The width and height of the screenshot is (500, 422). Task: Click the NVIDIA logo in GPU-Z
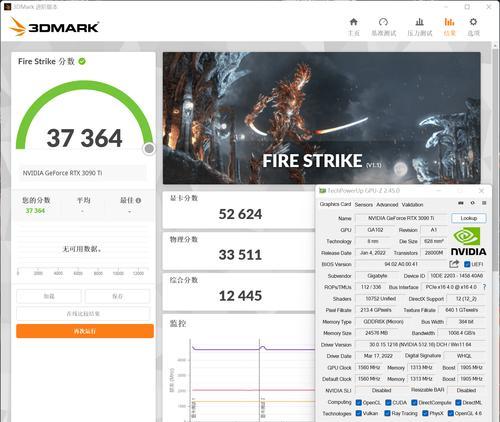coord(468,241)
